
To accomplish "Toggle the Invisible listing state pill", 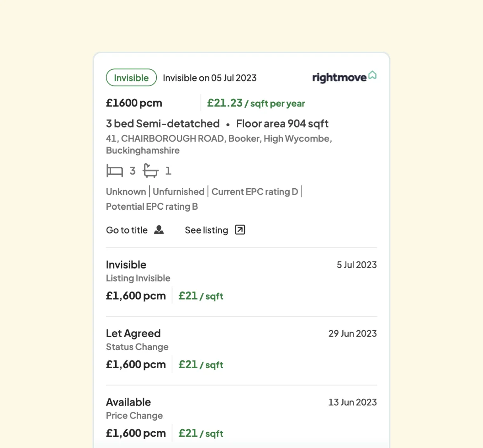I will (x=131, y=77).
